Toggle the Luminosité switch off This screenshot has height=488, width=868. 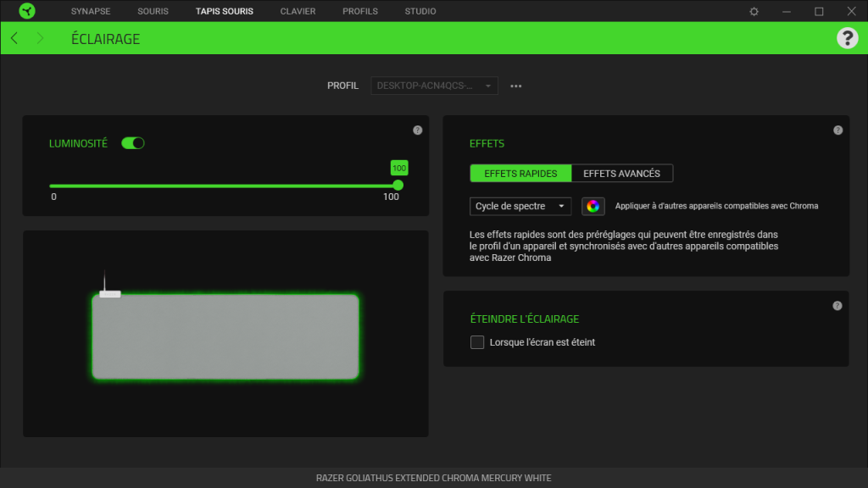133,143
